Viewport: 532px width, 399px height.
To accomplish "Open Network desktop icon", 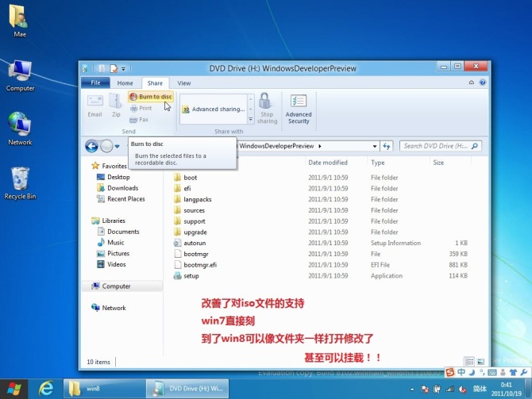I will tap(20, 129).
